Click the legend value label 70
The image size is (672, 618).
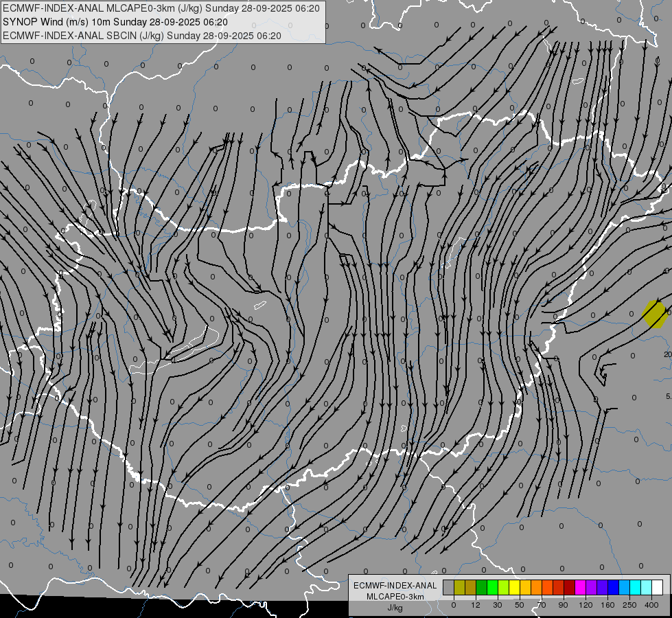[542, 605]
